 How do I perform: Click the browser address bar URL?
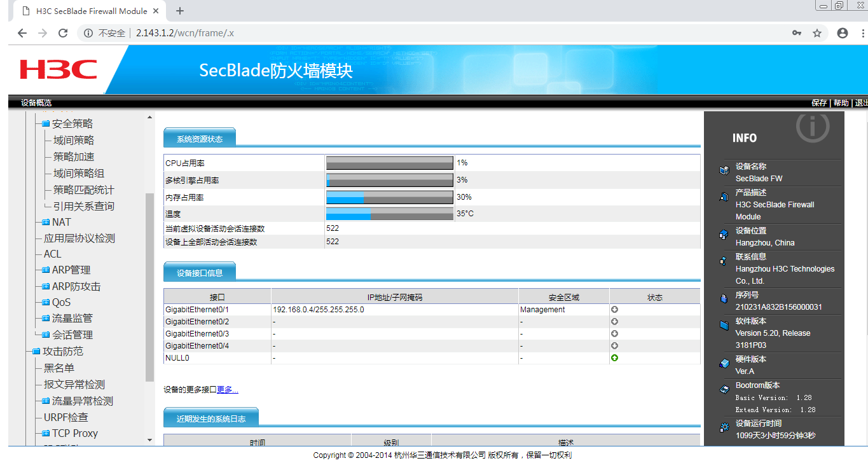tap(185, 33)
